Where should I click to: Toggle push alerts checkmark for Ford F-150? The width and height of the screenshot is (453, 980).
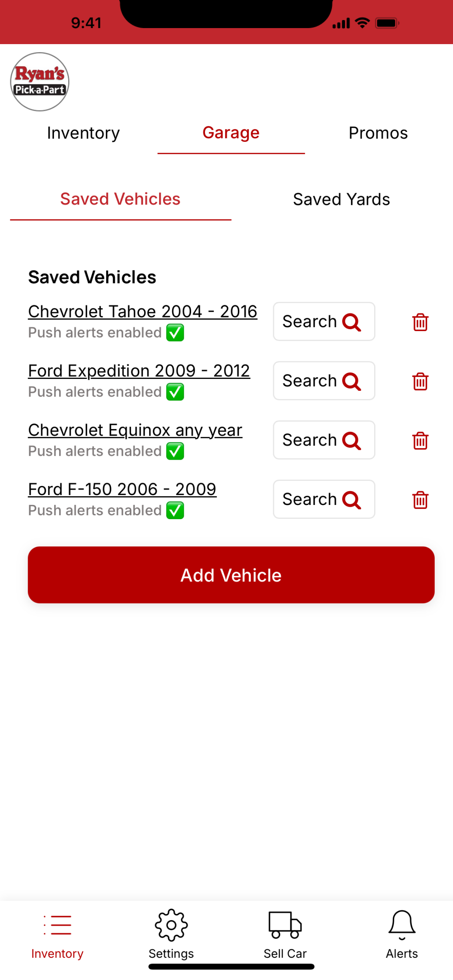point(175,511)
